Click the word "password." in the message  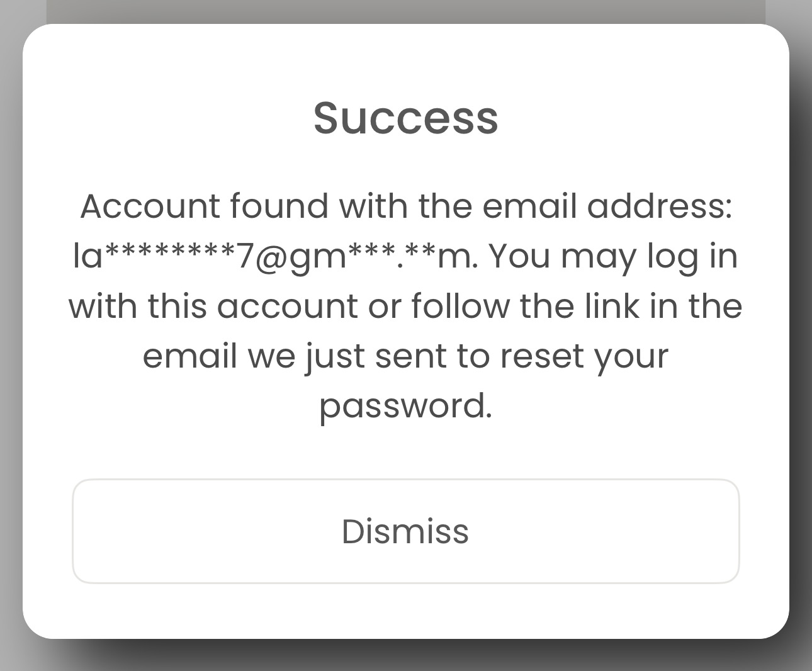405,406
